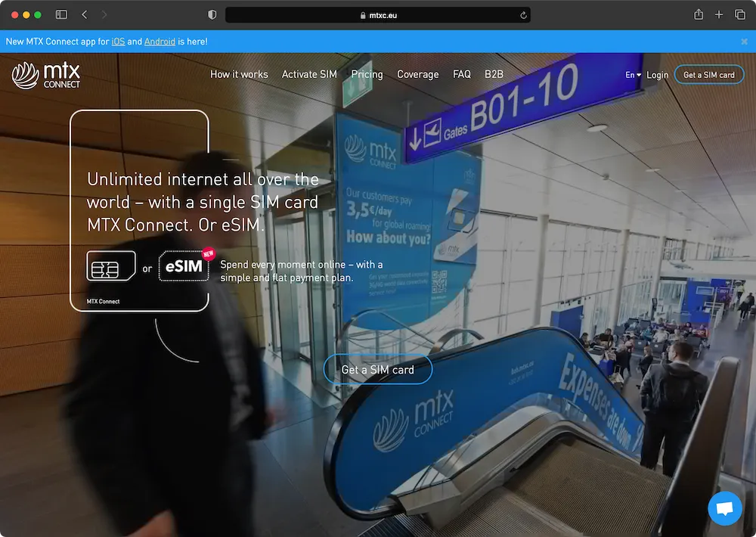The image size is (756, 537).
Task: Click the center Get a SIM card button
Action: (x=377, y=370)
